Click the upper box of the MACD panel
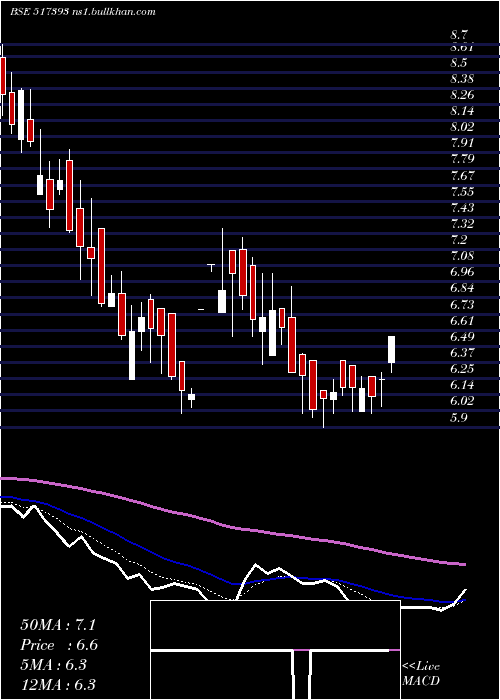500x700 pixels. tap(275, 625)
